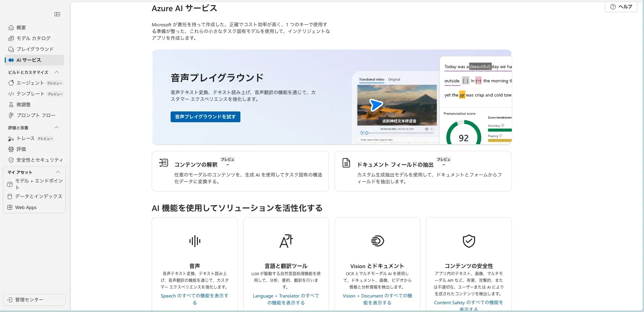Click the ドキュメント フィールドの抽出 document icon
The image size is (644, 312).
[346, 163]
